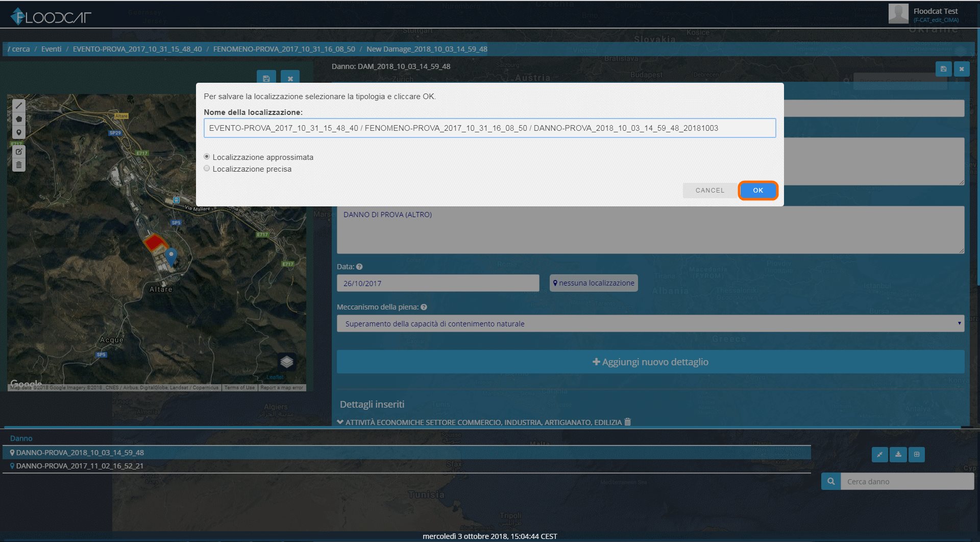Go to cerca breadcrumb
This screenshot has width=980, height=542.
20,49
